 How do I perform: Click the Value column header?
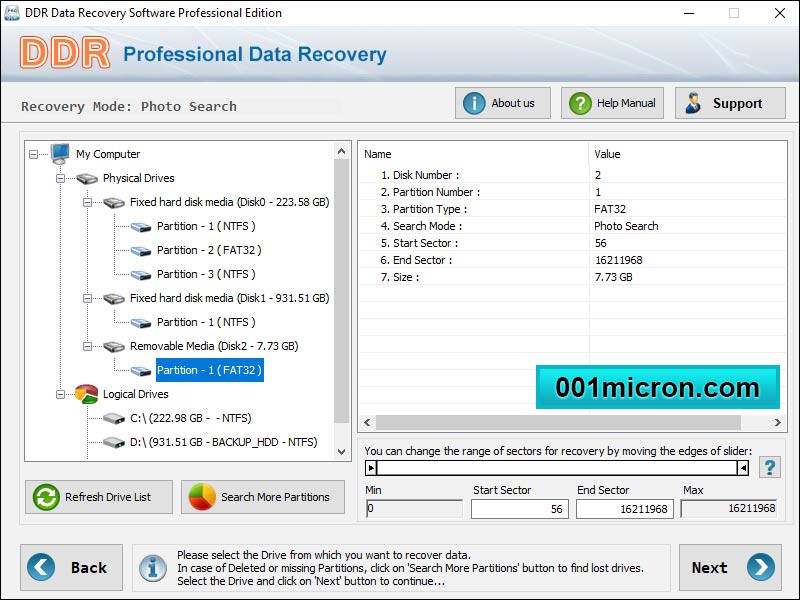(607, 154)
